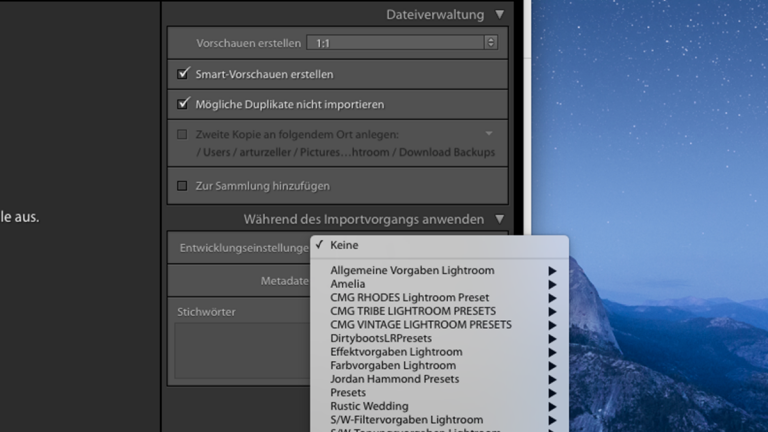Collapse Während des Importvorgangs anwenden section
Image resolution: width=768 pixels, height=432 pixels.
point(499,219)
